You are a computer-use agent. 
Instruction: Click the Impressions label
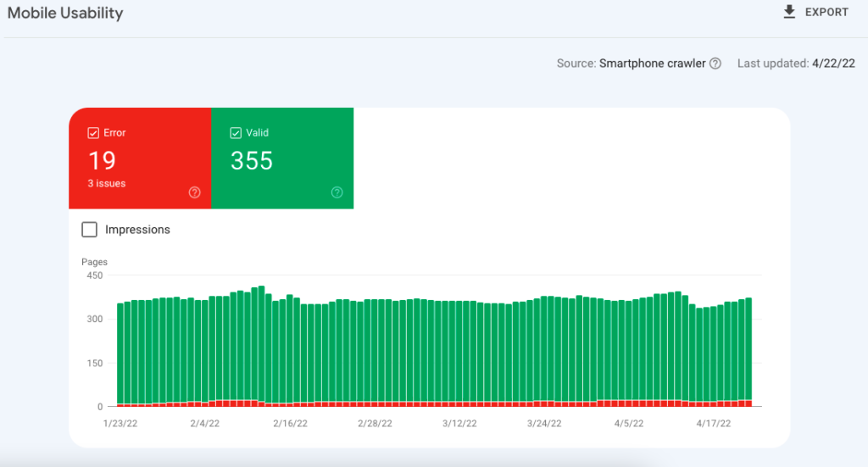coord(137,230)
